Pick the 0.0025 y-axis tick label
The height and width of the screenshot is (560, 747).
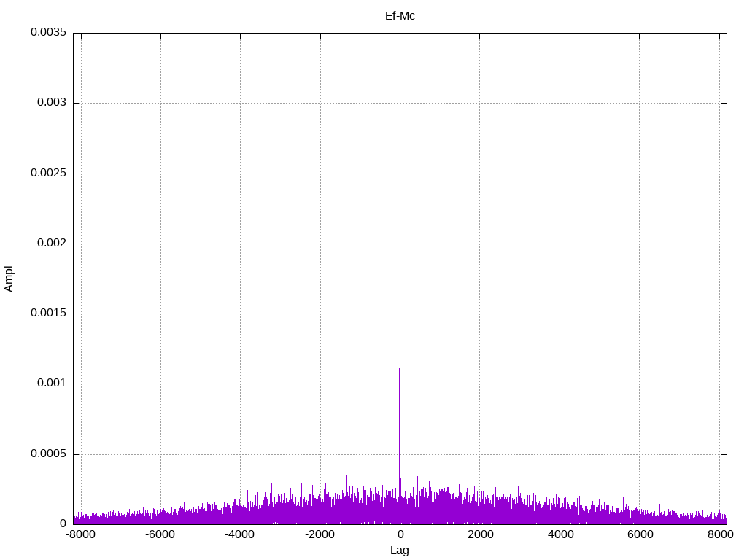click(x=49, y=174)
